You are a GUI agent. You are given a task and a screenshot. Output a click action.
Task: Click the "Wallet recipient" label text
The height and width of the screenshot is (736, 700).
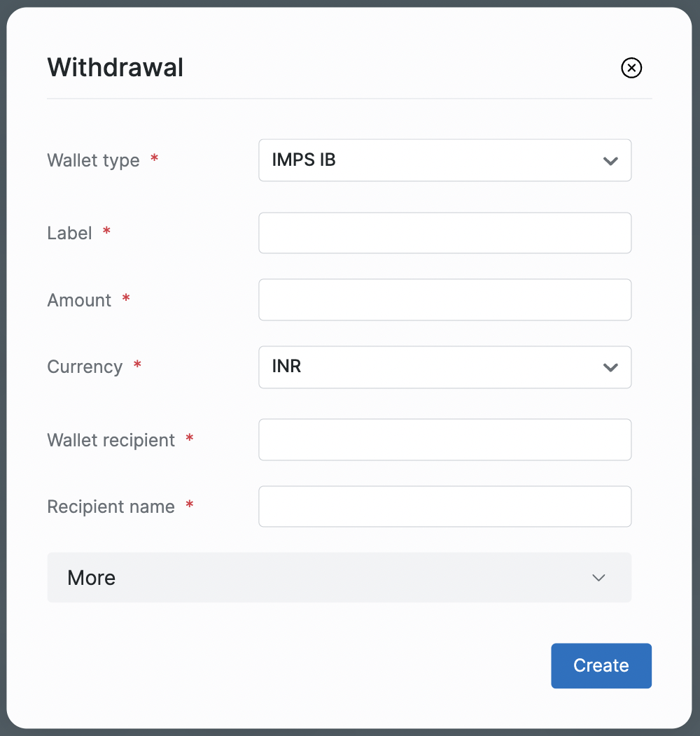click(111, 440)
